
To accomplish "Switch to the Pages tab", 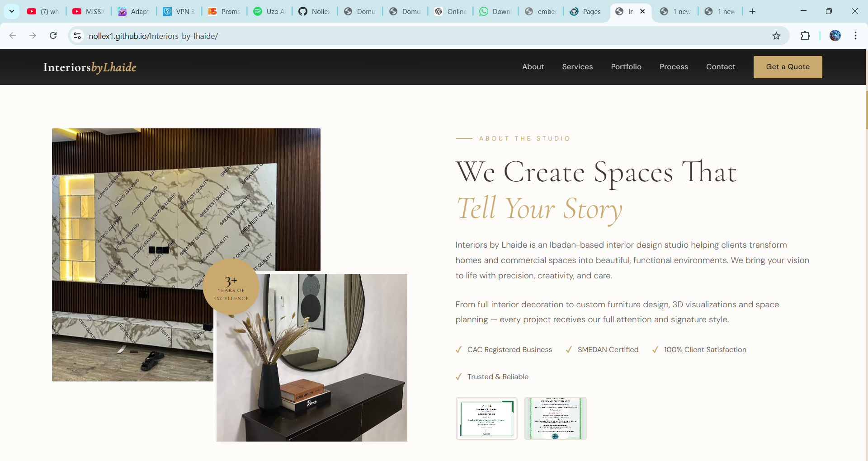I will [x=585, y=11].
